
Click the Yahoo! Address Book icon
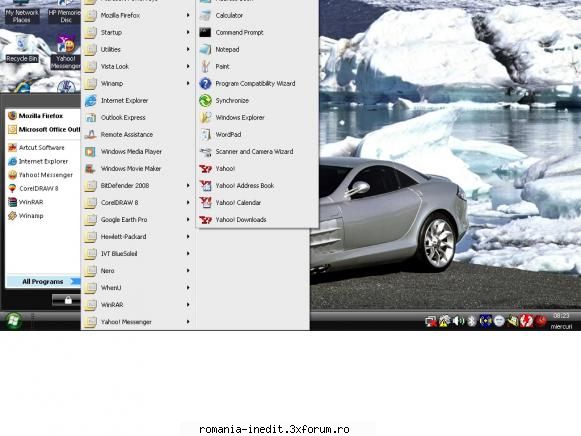coord(205,186)
